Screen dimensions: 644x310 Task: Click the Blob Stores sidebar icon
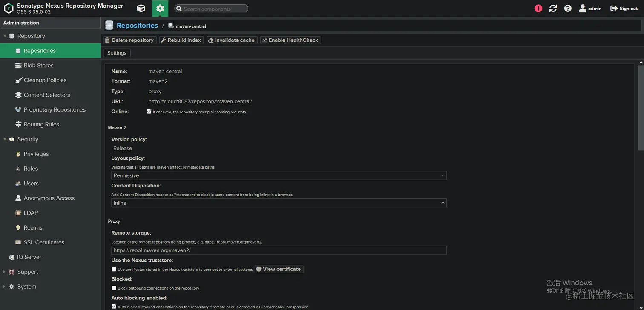[18, 66]
